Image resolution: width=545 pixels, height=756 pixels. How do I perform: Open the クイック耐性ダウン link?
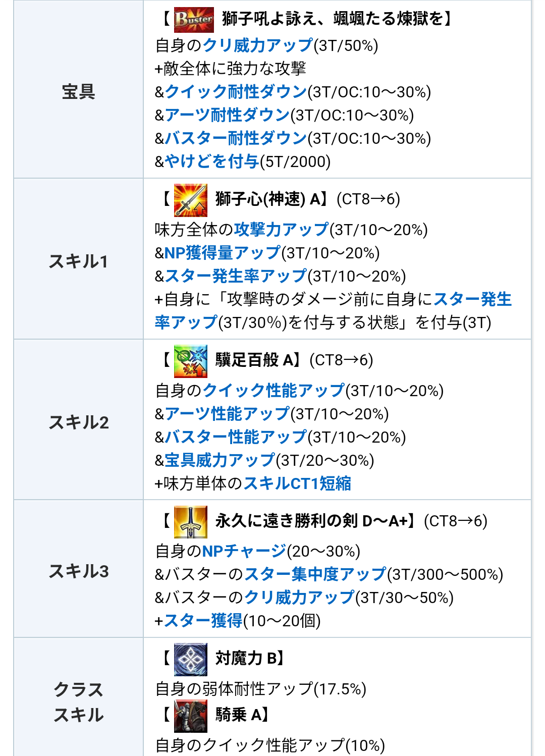click(x=236, y=92)
